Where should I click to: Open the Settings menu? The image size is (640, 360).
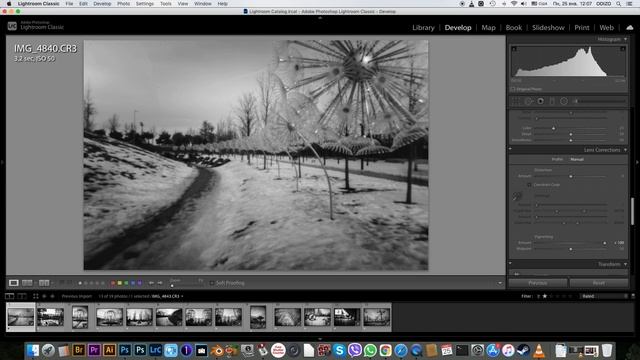tap(144, 4)
